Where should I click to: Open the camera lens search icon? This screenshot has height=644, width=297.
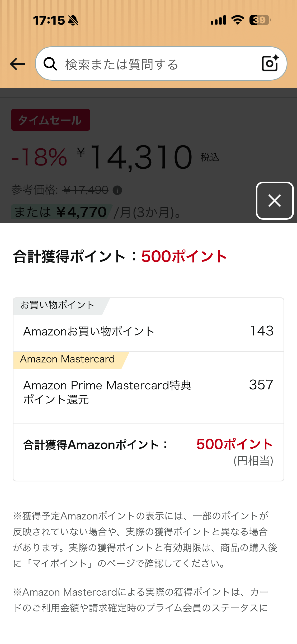click(270, 63)
